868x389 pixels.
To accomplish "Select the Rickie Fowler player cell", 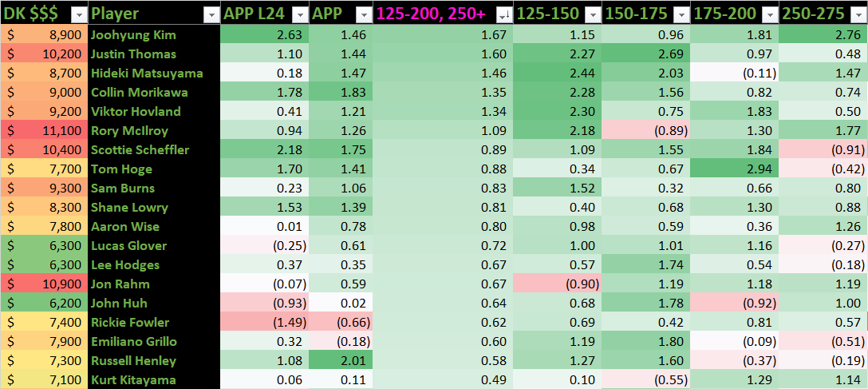I will (x=154, y=323).
